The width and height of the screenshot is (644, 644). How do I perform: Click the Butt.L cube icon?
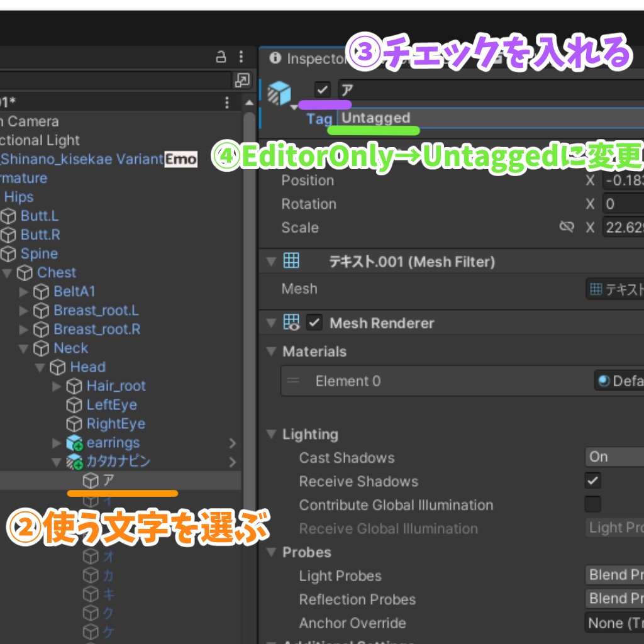[x=8, y=216]
